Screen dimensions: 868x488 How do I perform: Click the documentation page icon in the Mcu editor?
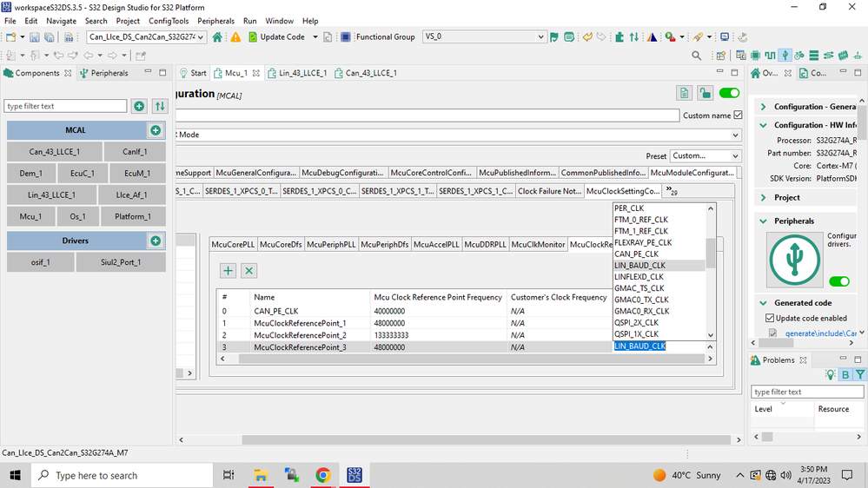(x=684, y=93)
